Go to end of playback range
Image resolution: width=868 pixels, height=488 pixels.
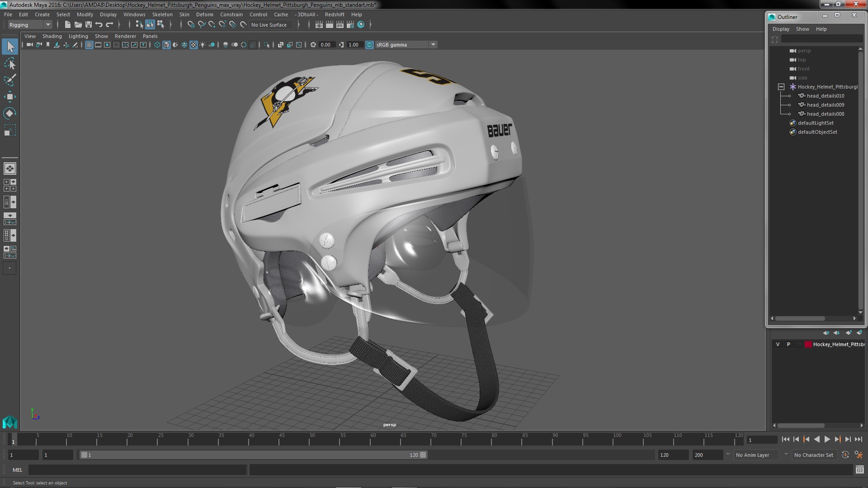[858, 439]
